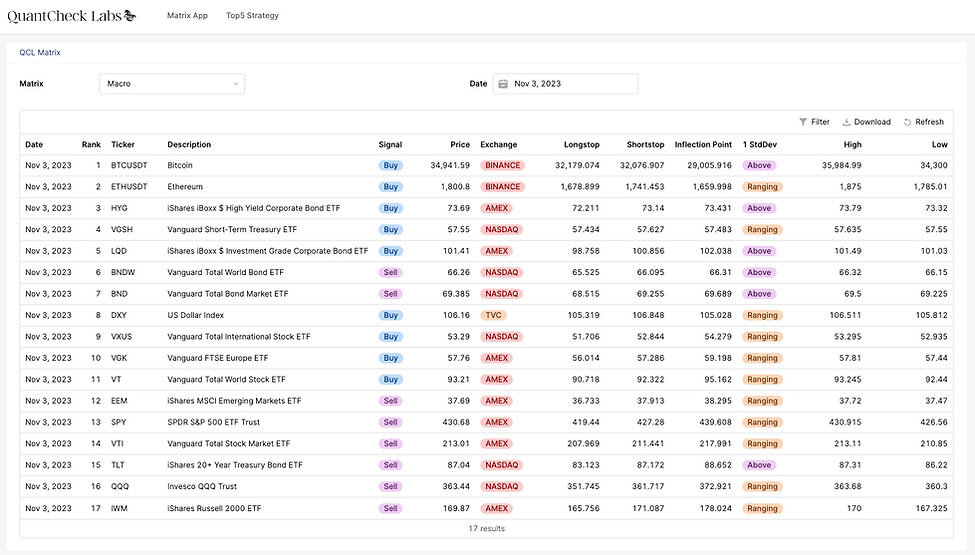
Task: Click price 430.68 in SPY row
Action: [x=456, y=422]
